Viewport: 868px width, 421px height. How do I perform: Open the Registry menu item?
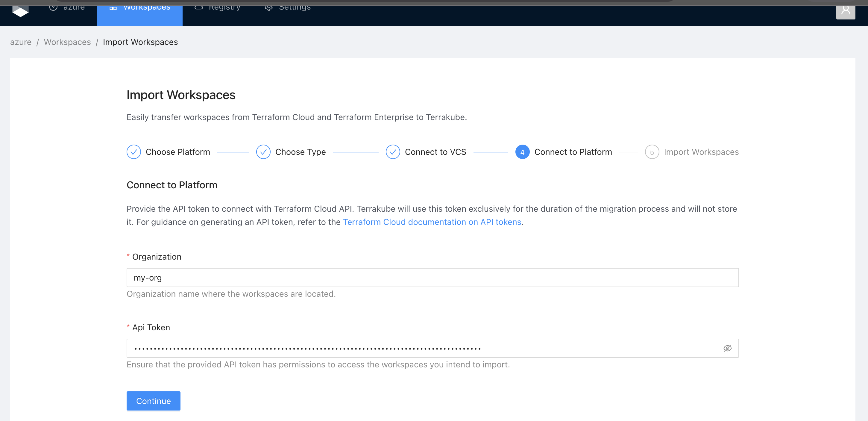tap(218, 7)
